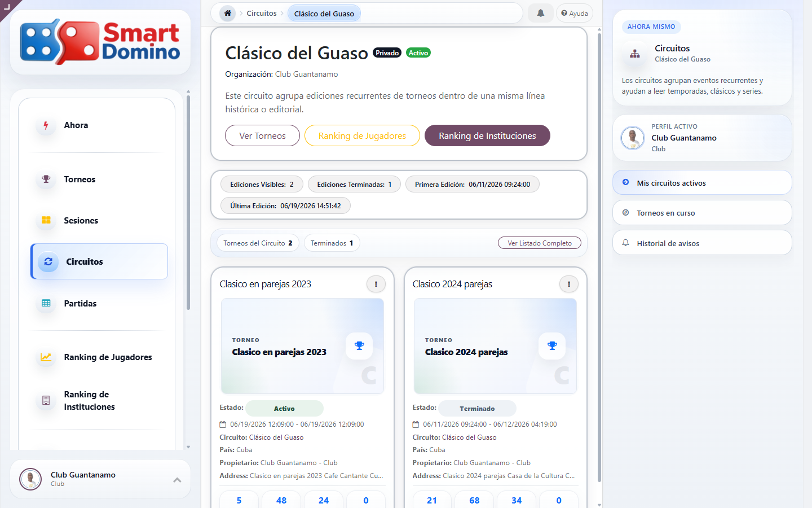Click the Club Guantanamo perfil activo avatar
This screenshot has height=508, width=812.
[x=633, y=138]
